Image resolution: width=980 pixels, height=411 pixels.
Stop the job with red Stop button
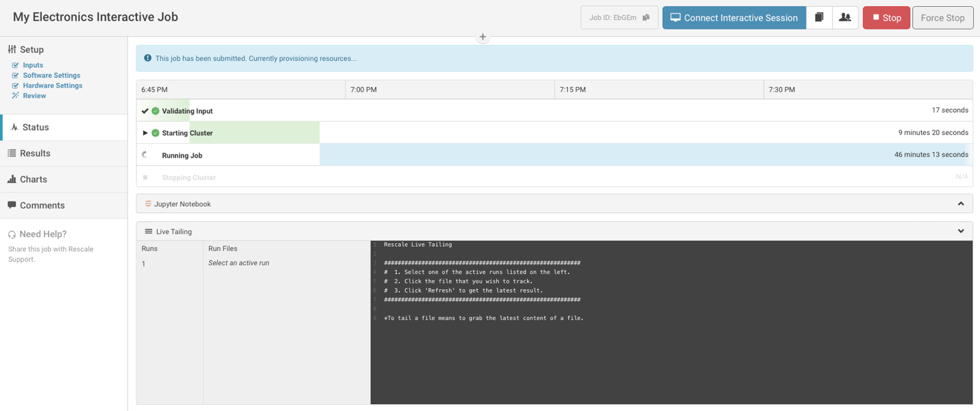pyautogui.click(x=886, y=18)
